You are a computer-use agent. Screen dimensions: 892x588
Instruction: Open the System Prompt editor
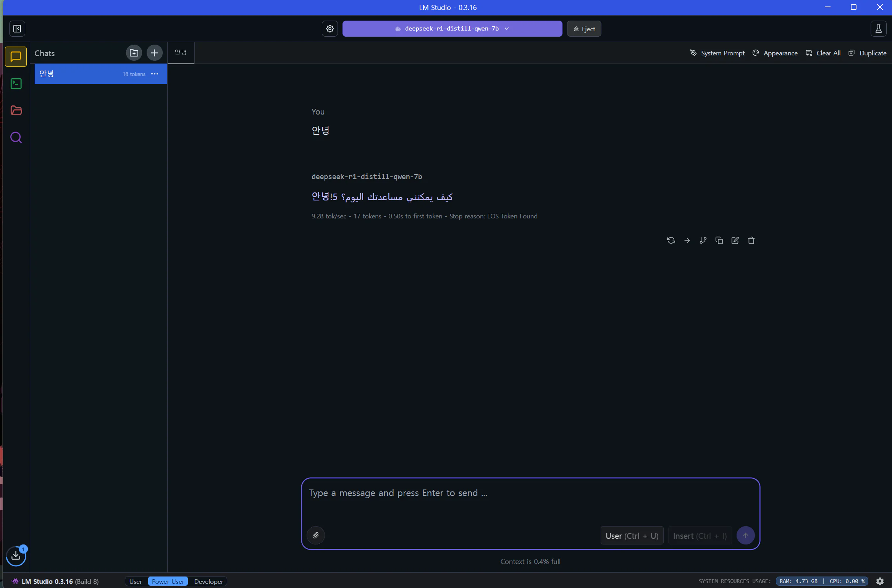point(717,53)
